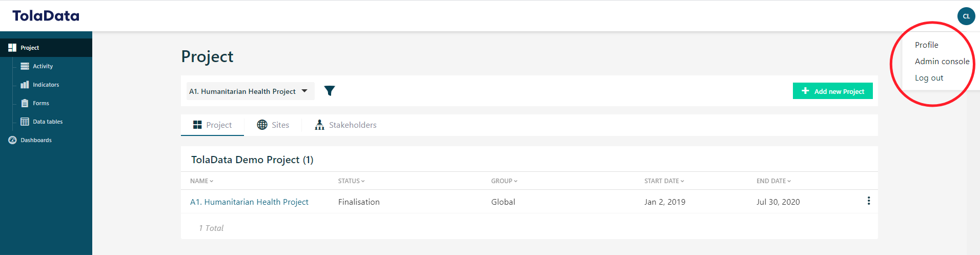Open the A1. Humanitarian Health Project dropdown
This screenshot has width=980, height=255.
250,91
